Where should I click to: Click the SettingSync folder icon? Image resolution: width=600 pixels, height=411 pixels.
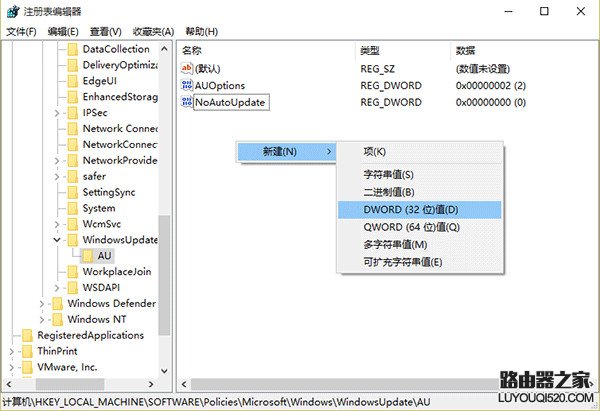(72, 192)
